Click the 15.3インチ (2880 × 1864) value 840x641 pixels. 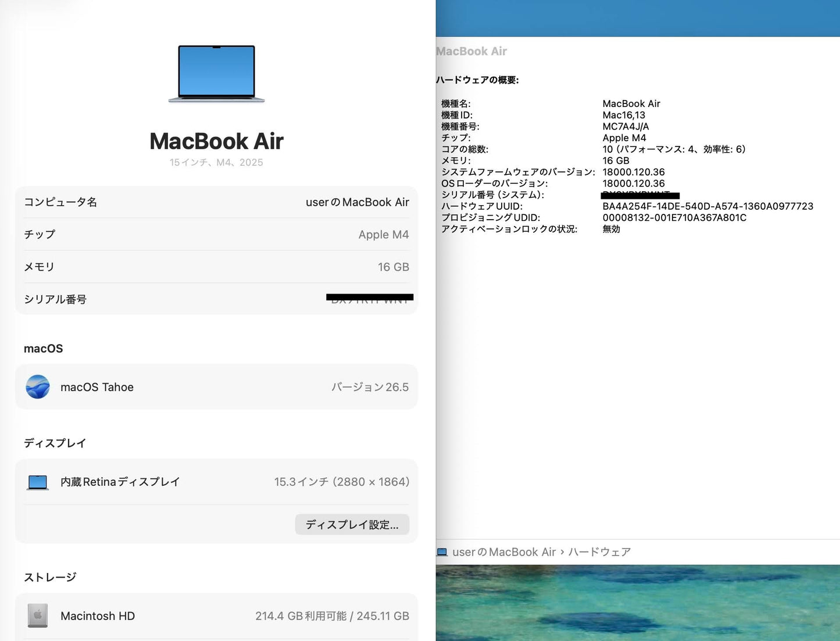342,482
